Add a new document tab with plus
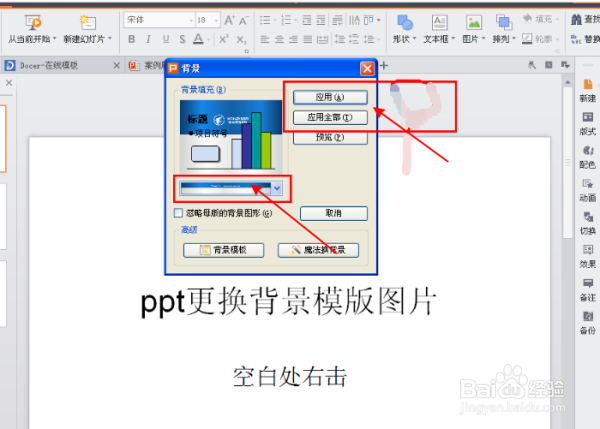The height and width of the screenshot is (429, 600). pos(384,66)
